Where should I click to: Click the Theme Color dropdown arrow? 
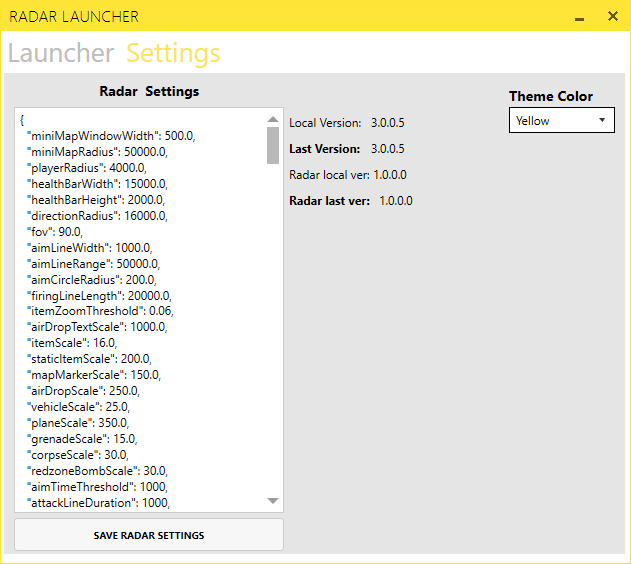point(602,121)
